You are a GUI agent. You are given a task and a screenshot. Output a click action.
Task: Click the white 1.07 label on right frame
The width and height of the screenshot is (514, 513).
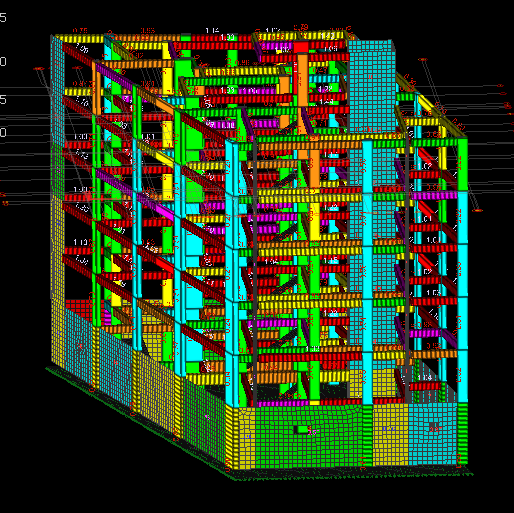424,166
